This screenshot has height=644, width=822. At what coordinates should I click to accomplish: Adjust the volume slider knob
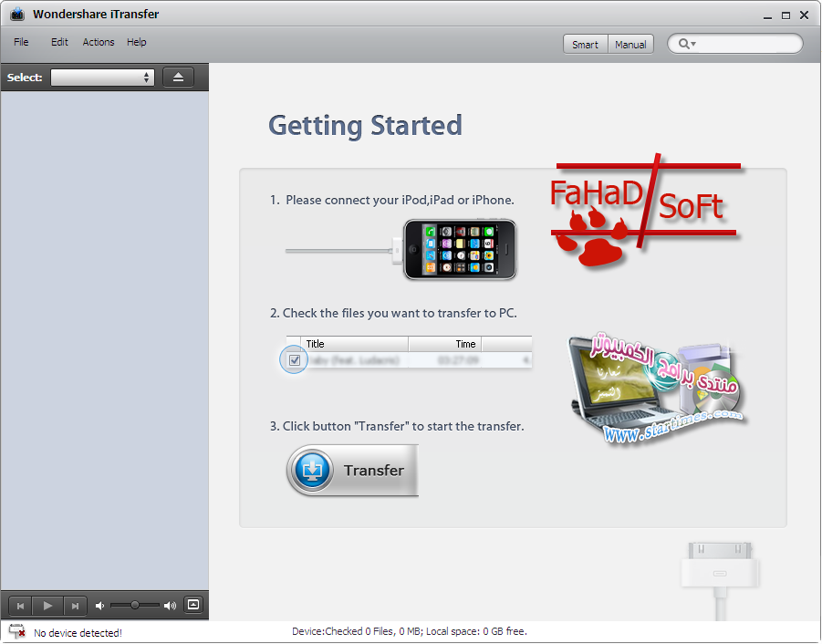(135, 605)
